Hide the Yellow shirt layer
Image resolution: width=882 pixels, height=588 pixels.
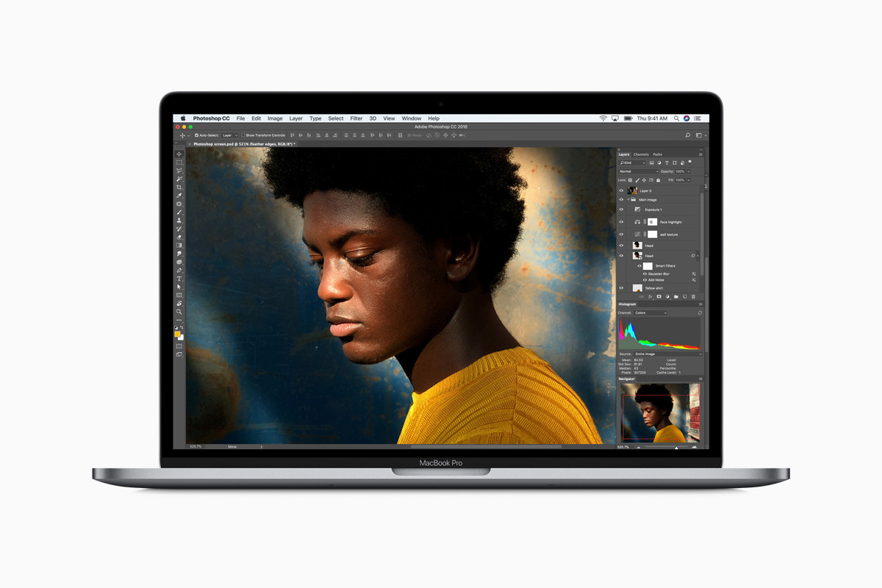click(x=621, y=288)
